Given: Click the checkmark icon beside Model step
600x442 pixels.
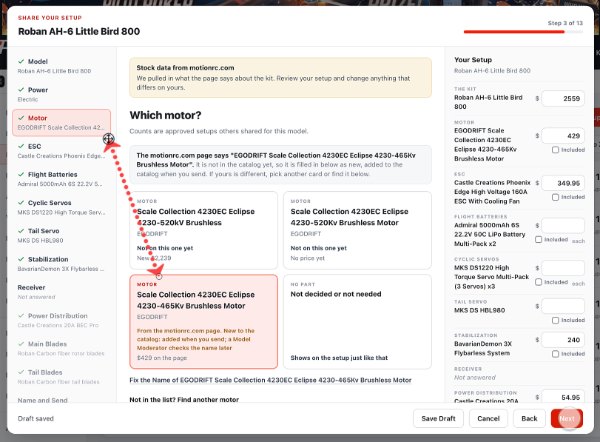Looking at the screenshot, I should coord(21,61).
